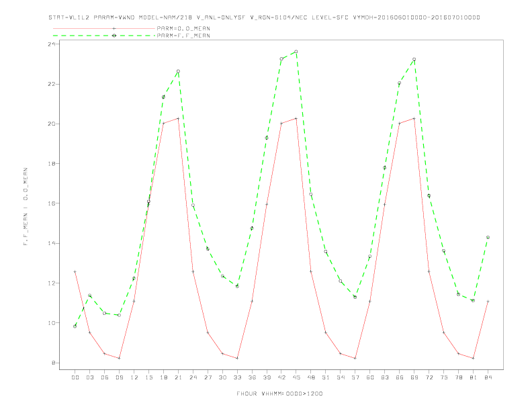Select green circle marker at forecast hour 57
Image resolution: width=532 pixels, height=411 pixels.
click(x=355, y=297)
